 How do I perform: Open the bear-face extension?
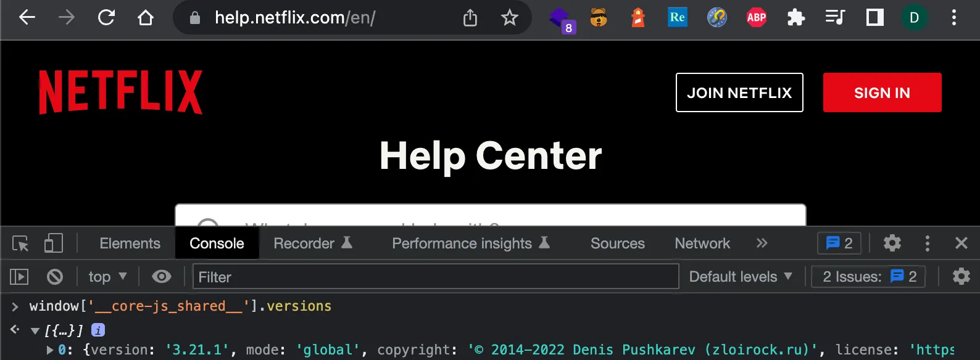pos(599,17)
